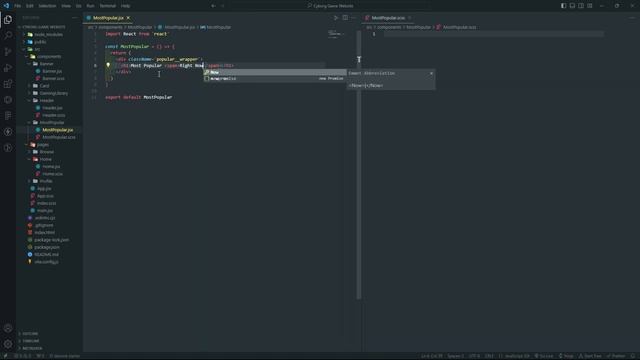
Task: Split the editor right
Action: pos(345,18)
